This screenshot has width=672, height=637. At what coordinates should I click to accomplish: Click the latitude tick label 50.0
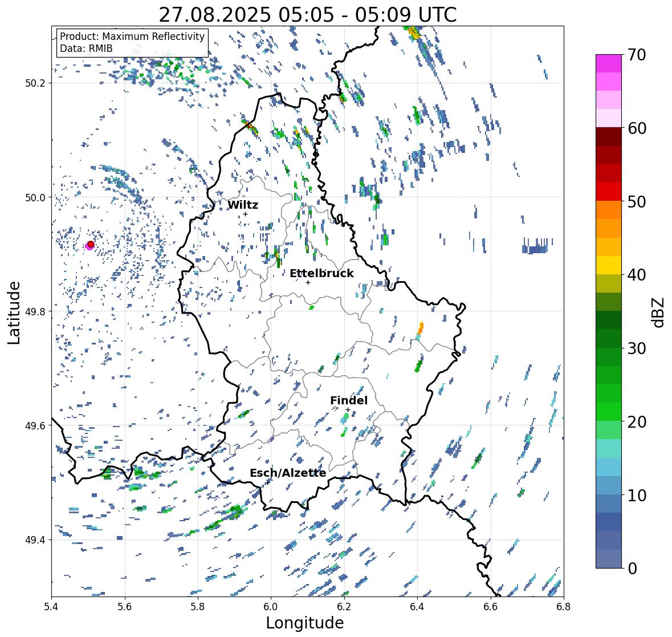[x=35, y=197]
